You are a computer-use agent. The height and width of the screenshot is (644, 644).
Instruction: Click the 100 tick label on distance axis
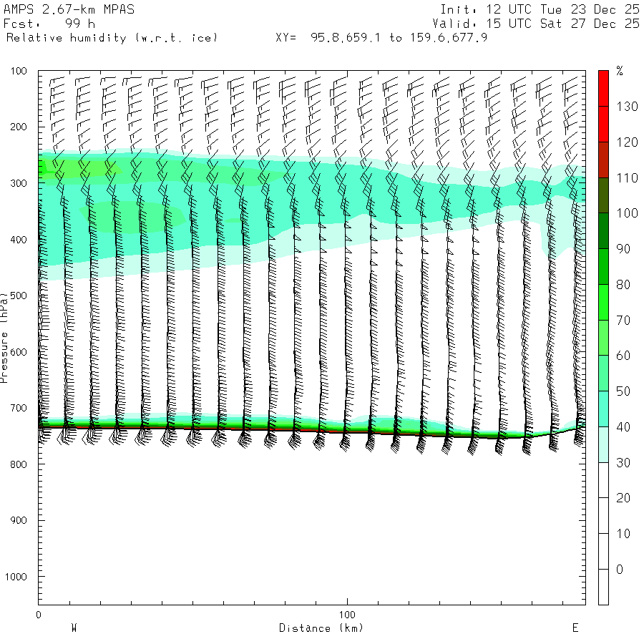click(x=347, y=615)
